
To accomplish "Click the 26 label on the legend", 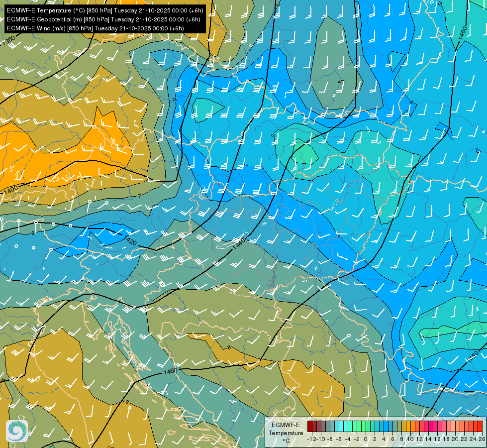I will pyautogui.click(x=482, y=439).
